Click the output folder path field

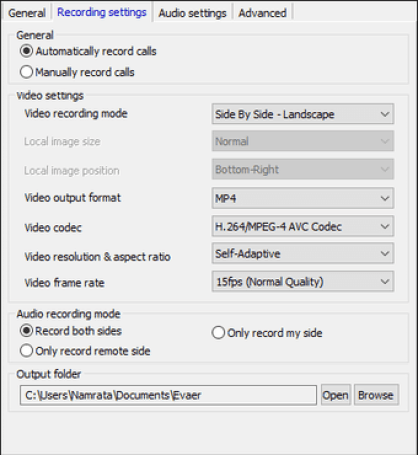(x=168, y=395)
